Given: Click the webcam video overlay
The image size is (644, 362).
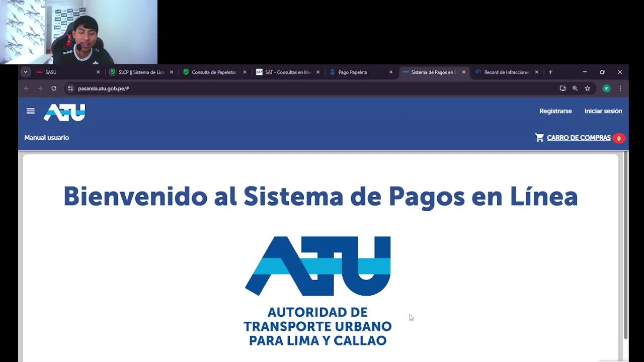Looking at the screenshot, I should click(x=78, y=32).
